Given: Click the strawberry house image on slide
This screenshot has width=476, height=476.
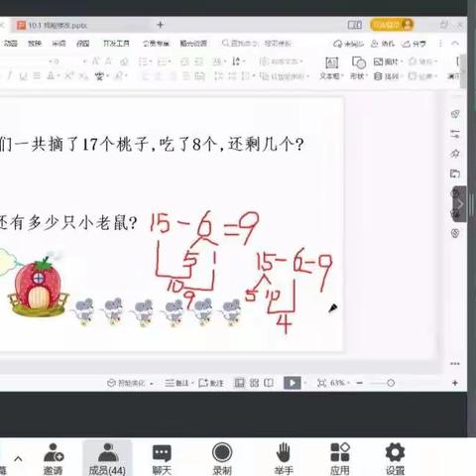Looking at the screenshot, I should point(39,287).
